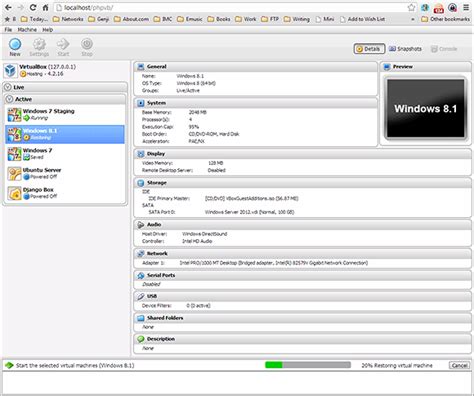
Task: Collapse the System section header
Action: pyautogui.click(x=256, y=103)
